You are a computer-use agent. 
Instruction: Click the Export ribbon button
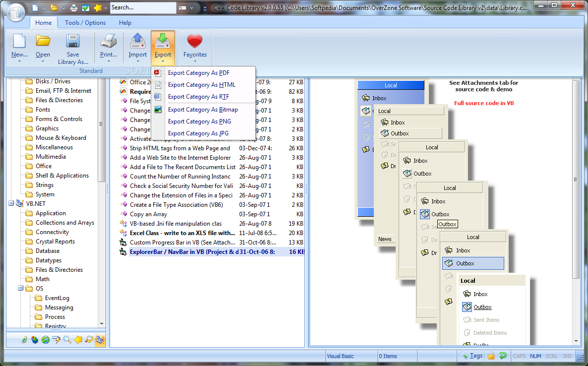[x=163, y=48]
